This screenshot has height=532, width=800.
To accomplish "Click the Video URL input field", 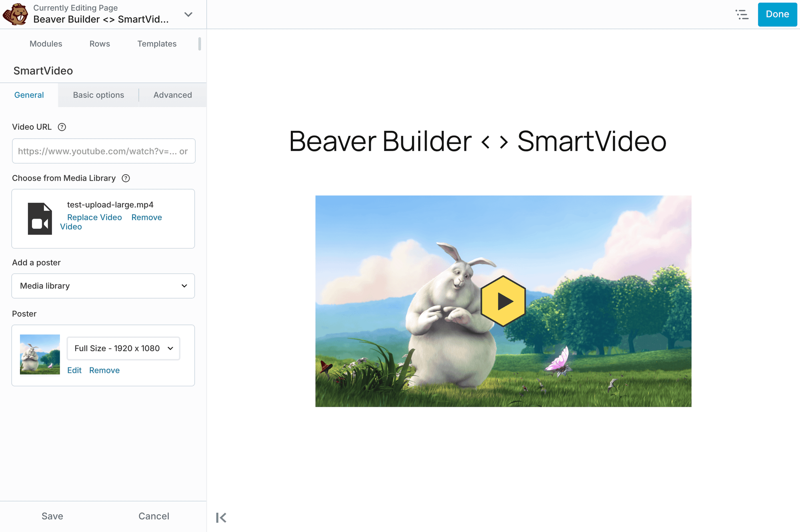I will click(103, 151).
